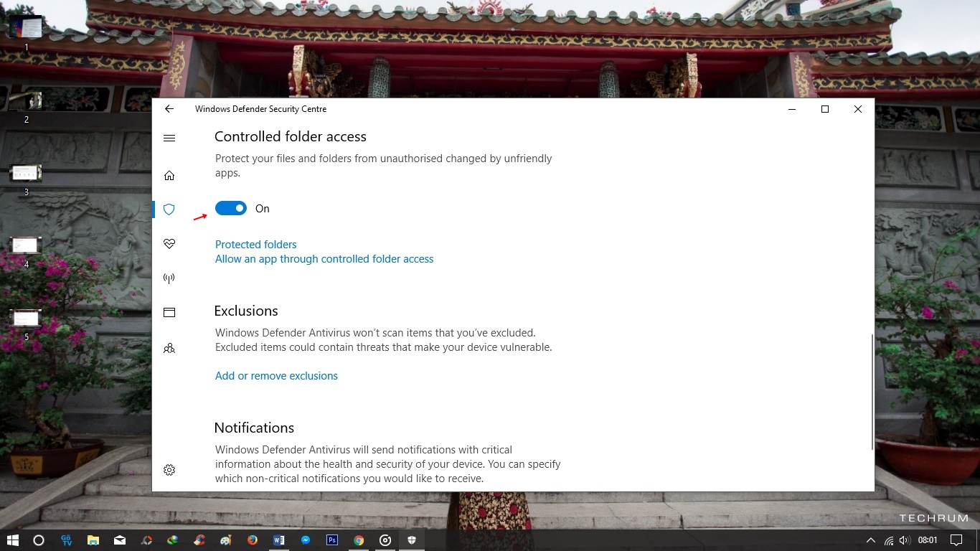The image size is (980, 551).
Task: Click the Defender window vertical scrollbar
Action: [872, 392]
